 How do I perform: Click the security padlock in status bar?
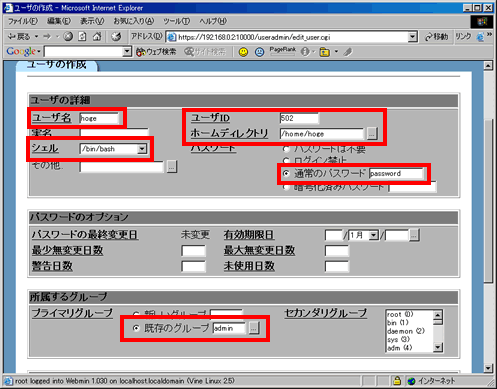397,380
